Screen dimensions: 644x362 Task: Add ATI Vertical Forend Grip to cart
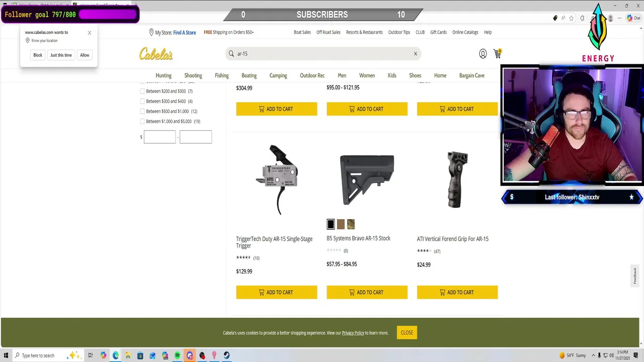pyautogui.click(x=457, y=292)
